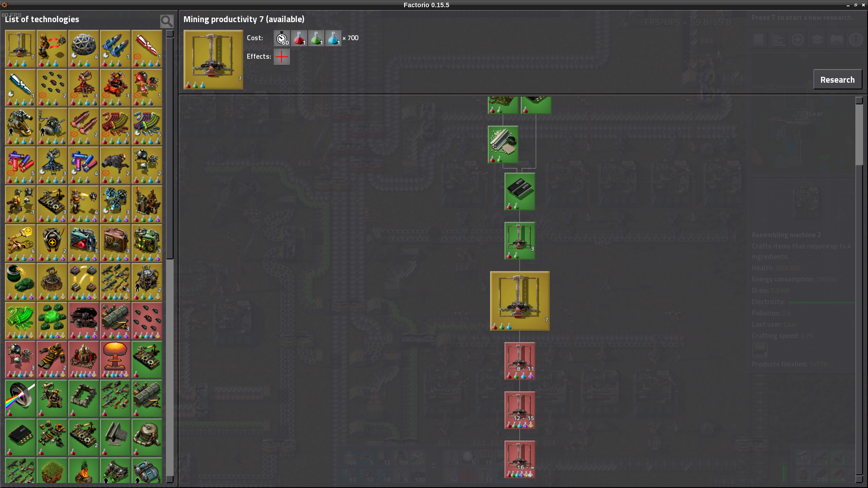This screenshot has width=868, height=488.
Task: Click green science pack cost icon
Action: pyautogui.click(x=316, y=38)
